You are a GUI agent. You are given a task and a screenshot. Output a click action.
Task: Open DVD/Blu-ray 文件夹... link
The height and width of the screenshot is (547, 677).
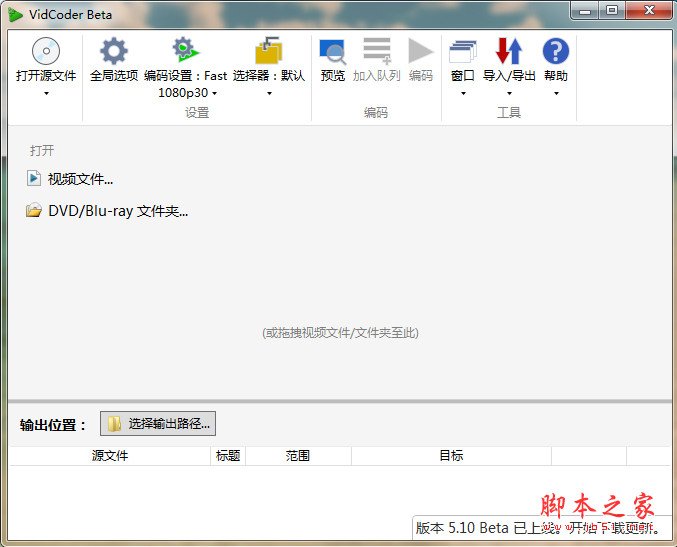click(x=118, y=211)
